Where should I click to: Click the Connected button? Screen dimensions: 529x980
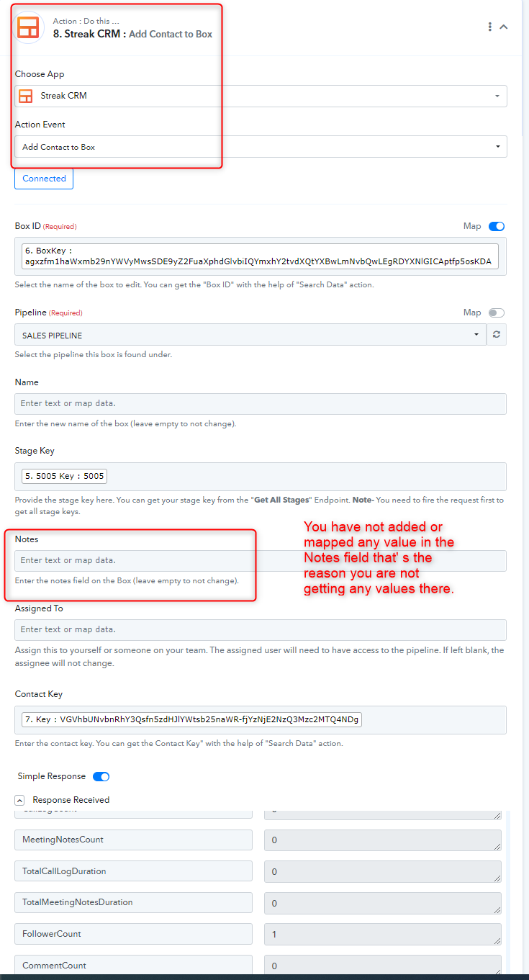[x=44, y=179]
